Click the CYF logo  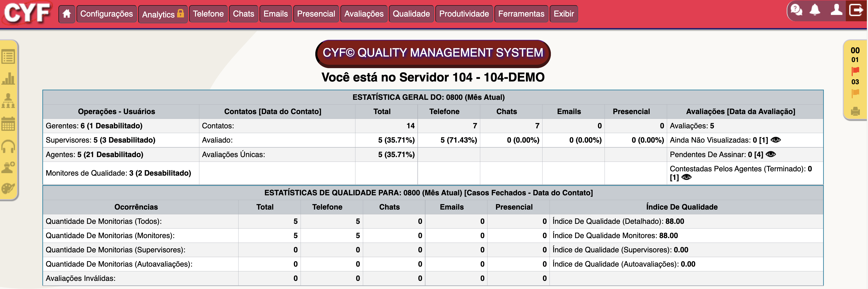[x=28, y=14]
